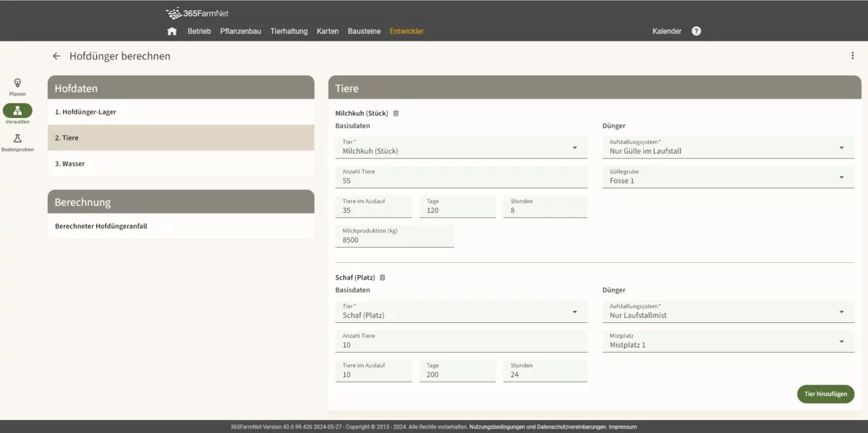The width and height of the screenshot is (868, 433).
Task: Click the back arrow beside Hofdünger berechnen
Action: pos(56,56)
